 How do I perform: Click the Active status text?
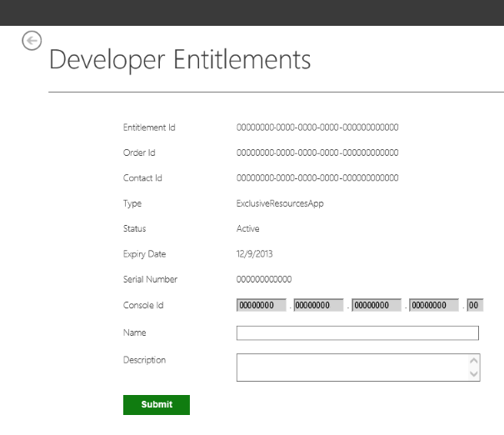pyautogui.click(x=247, y=228)
